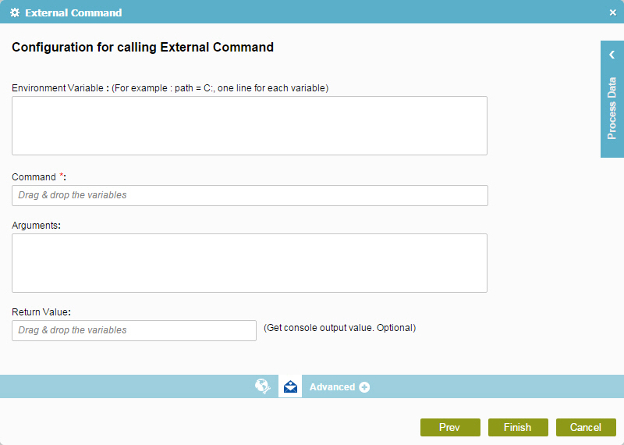Focus the Command input field
Viewport: 624px width, 445px height.
tap(250, 195)
